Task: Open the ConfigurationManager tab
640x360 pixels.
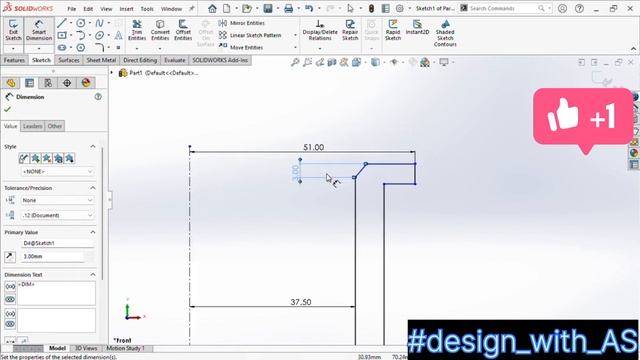Action: (x=48, y=83)
